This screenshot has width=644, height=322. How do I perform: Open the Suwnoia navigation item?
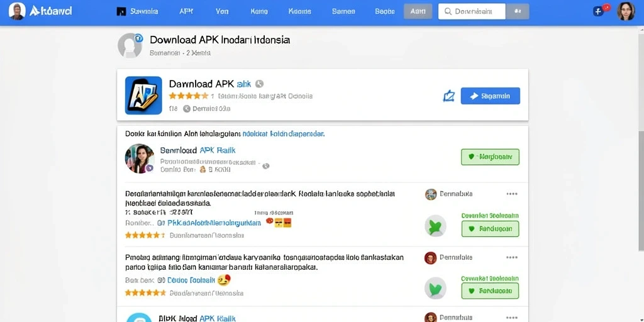coord(144,11)
